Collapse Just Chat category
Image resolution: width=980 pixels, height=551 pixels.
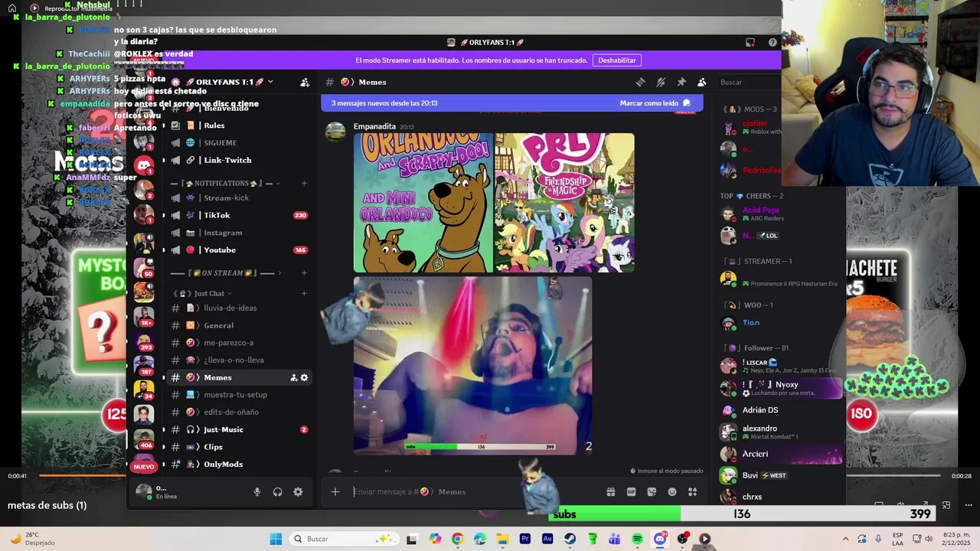pos(203,293)
